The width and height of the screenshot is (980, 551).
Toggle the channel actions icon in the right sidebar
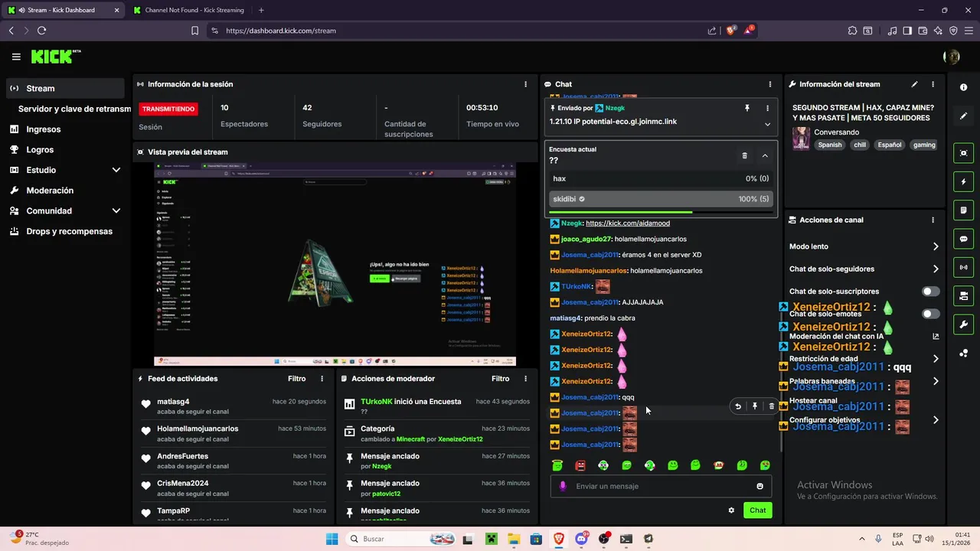point(963,295)
